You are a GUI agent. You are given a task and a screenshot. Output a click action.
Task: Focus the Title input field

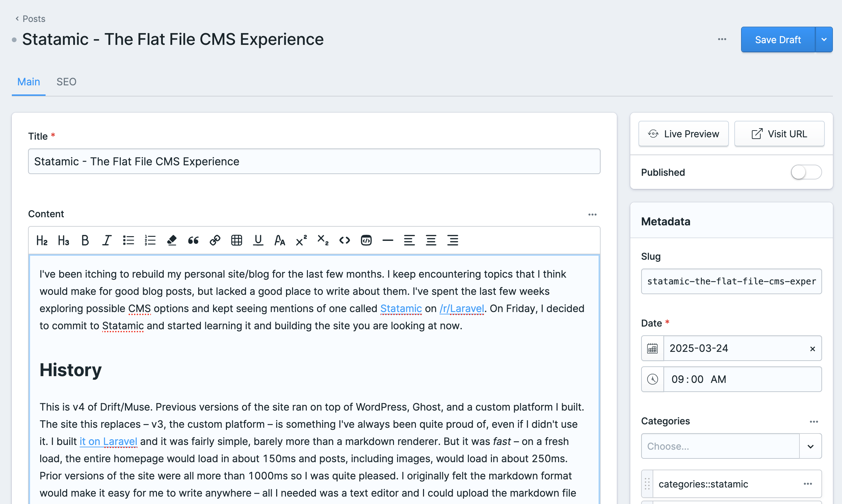[314, 161]
